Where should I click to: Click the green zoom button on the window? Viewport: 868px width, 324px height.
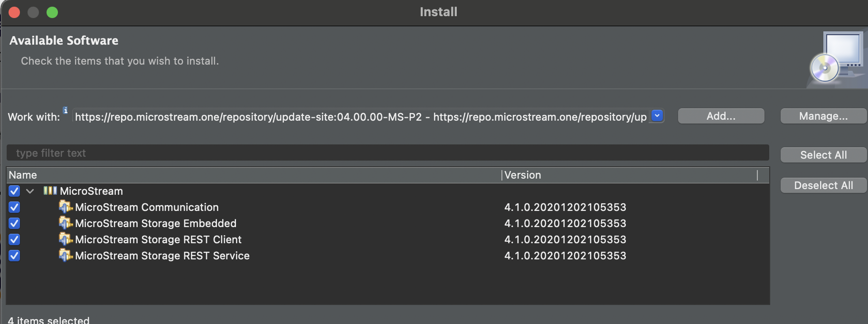pos(52,12)
